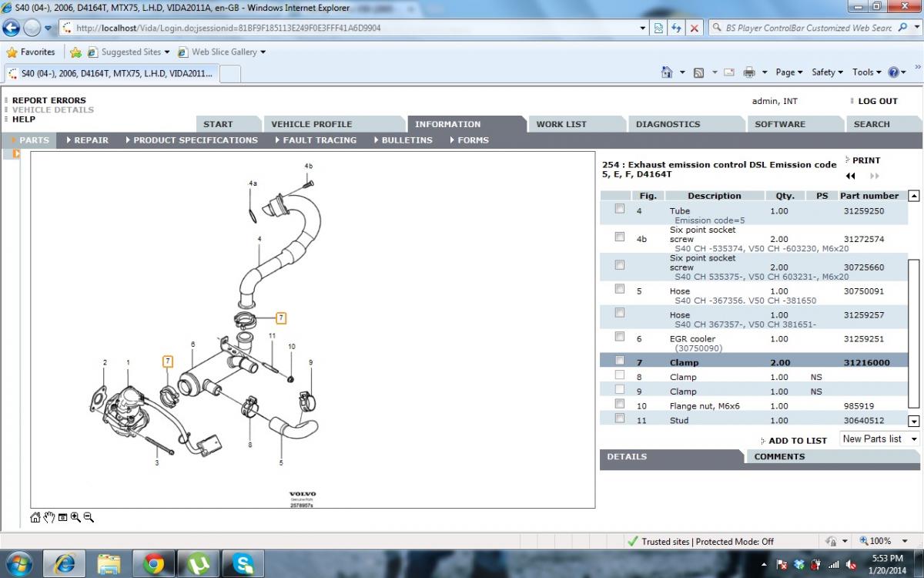Zoom out of the parts diagram
The height and width of the screenshot is (578, 924).
(89, 517)
